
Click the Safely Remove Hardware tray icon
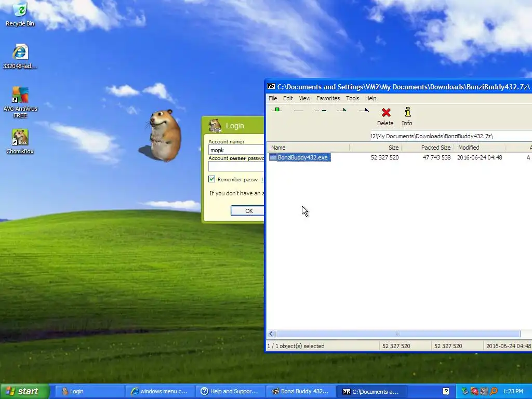click(465, 391)
